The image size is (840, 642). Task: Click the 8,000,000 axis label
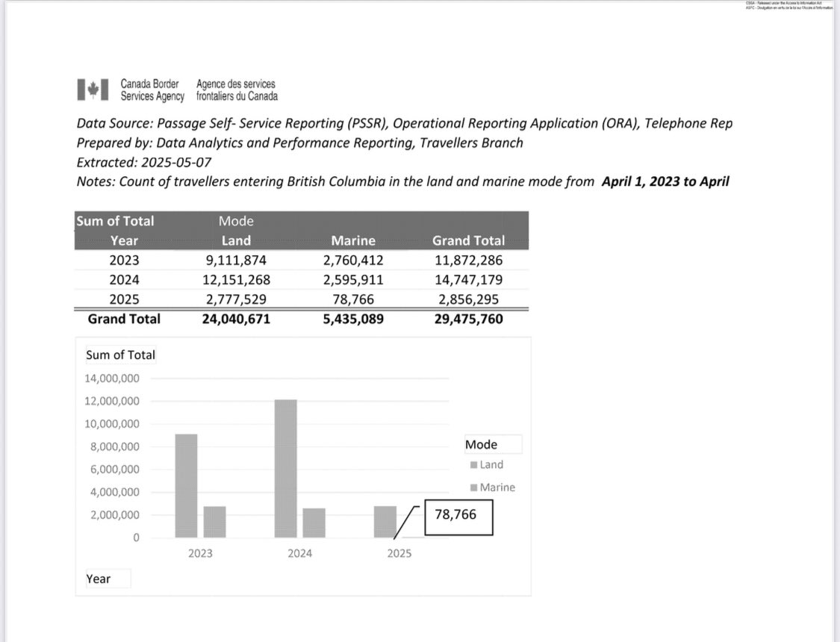(x=115, y=446)
